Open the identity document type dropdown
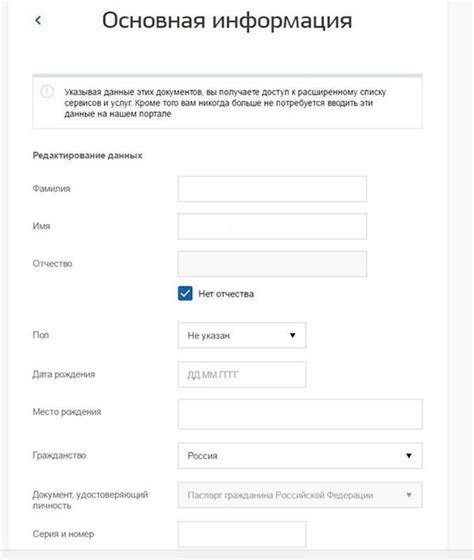The height and width of the screenshot is (560, 474). click(300, 495)
